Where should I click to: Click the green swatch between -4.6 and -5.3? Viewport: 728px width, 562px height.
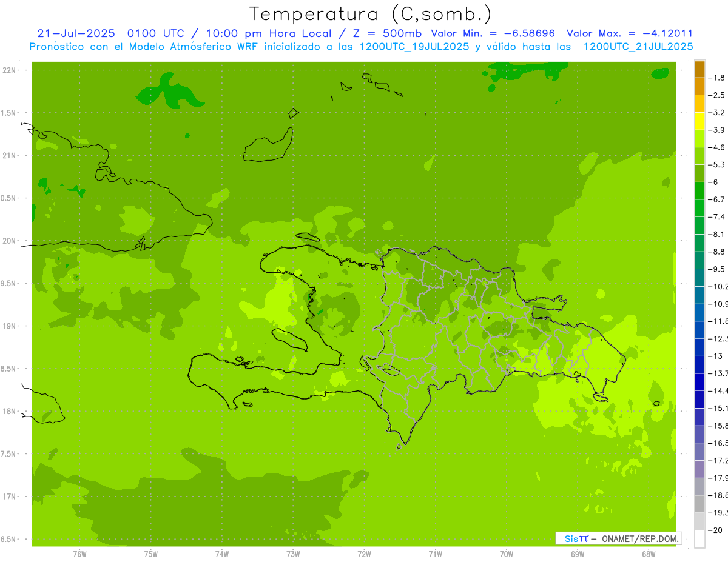click(x=699, y=156)
